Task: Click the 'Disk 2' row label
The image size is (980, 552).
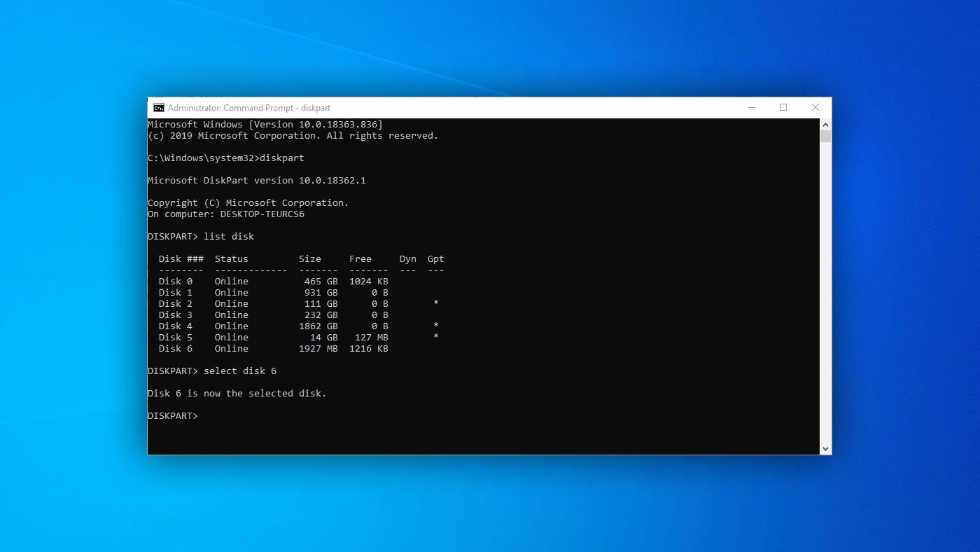Action: point(176,303)
